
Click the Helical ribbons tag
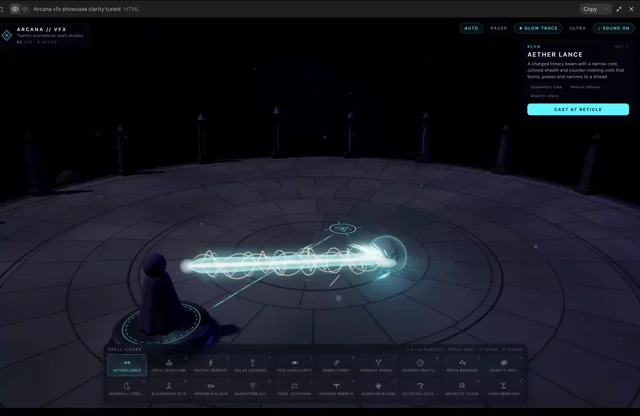click(x=585, y=87)
